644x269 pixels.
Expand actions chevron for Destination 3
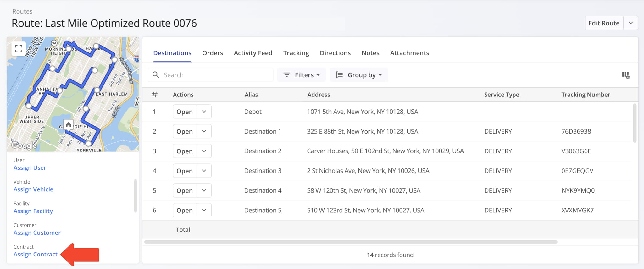tap(204, 171)
